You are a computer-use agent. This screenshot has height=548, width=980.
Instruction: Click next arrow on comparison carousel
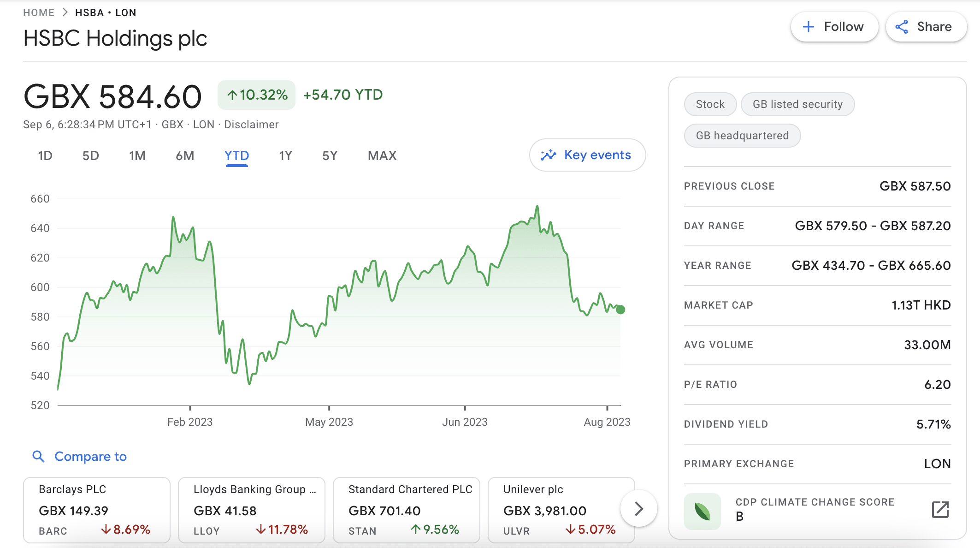pyautogui.click(x=639, y=509)
